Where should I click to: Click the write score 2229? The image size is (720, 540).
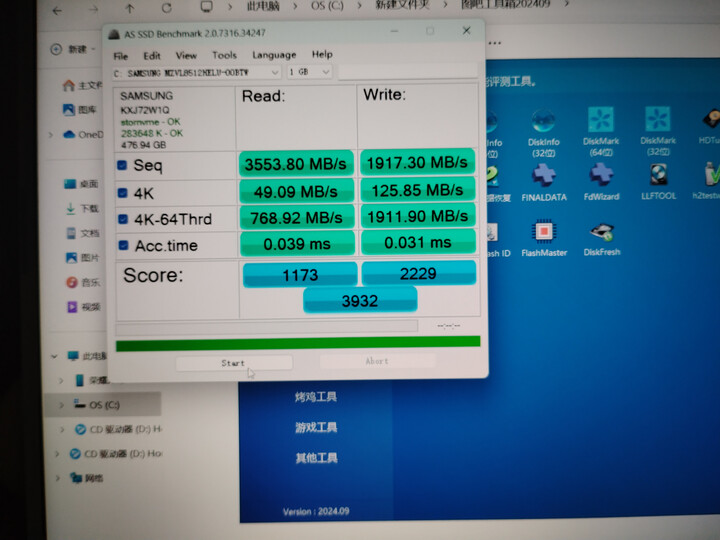point(419,273)
